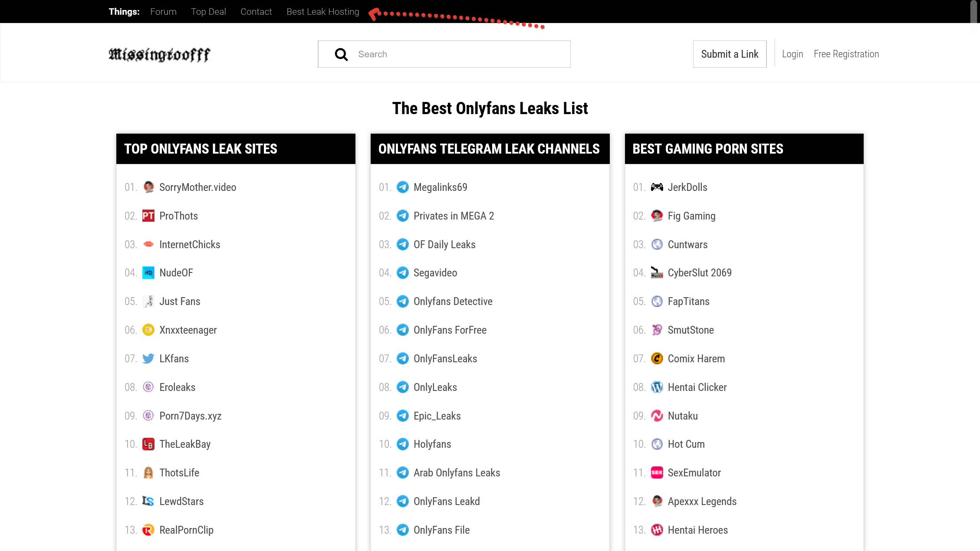The image size is (980, 551).
Task: Click the ProThots site icon
Action: click(x=148, y=215)
